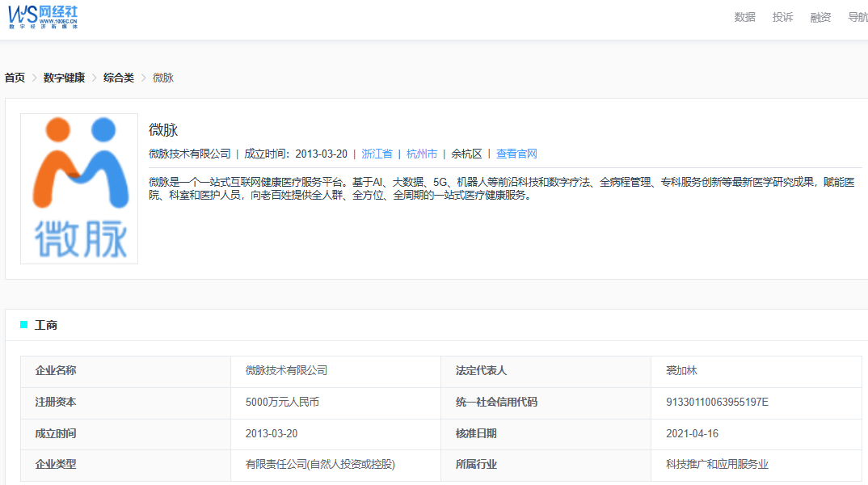Image resolution: width=868 pixels, height=485 pixels.
Task: Select approval date 2021-04-16
Action: click(692, 433)
